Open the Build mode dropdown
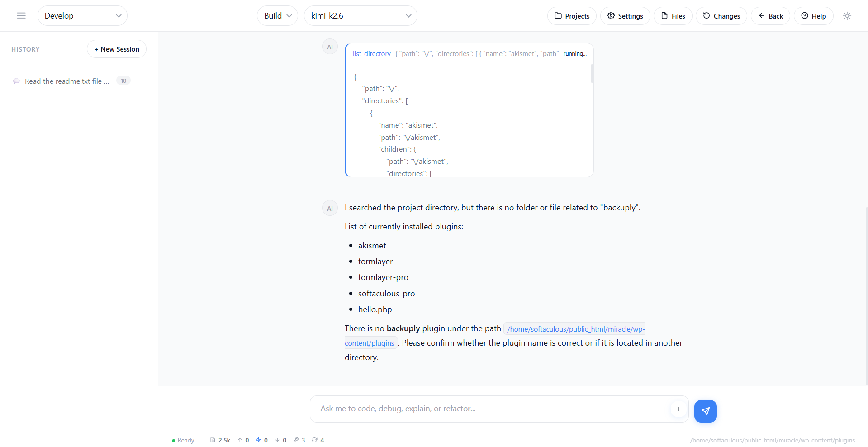The height and width of the screenshot is (447, 868). pos(278,16)
